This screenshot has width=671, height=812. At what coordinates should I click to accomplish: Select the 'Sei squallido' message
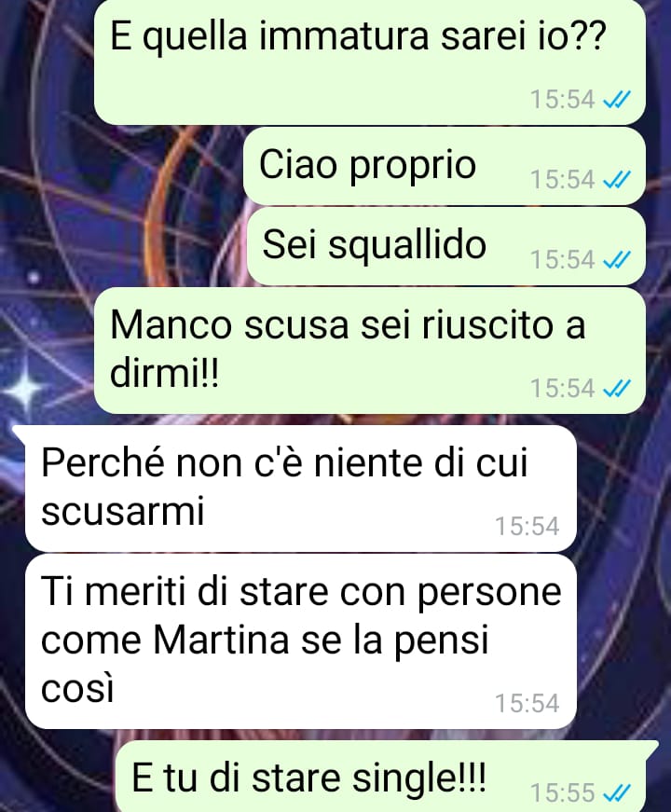coord(446,246)
